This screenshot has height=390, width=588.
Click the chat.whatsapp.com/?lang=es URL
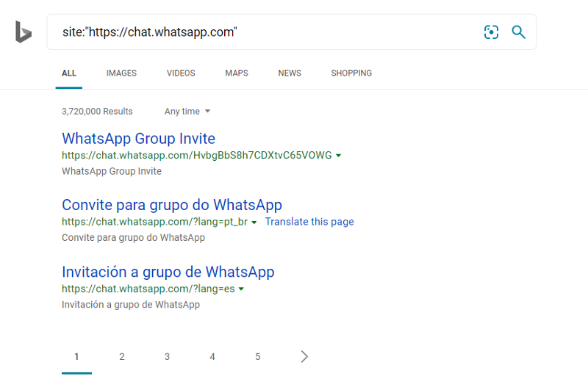click(148, 289)
